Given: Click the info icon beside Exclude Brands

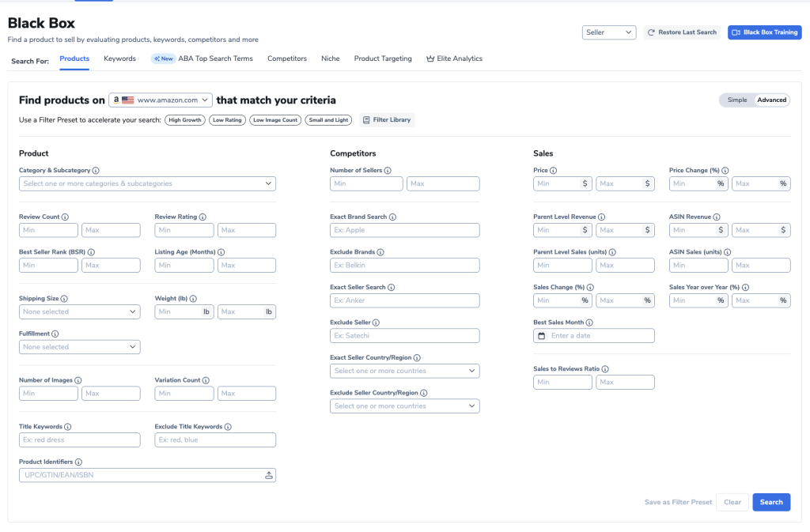Looking at the screenshot, I should [x=380, y=252].
